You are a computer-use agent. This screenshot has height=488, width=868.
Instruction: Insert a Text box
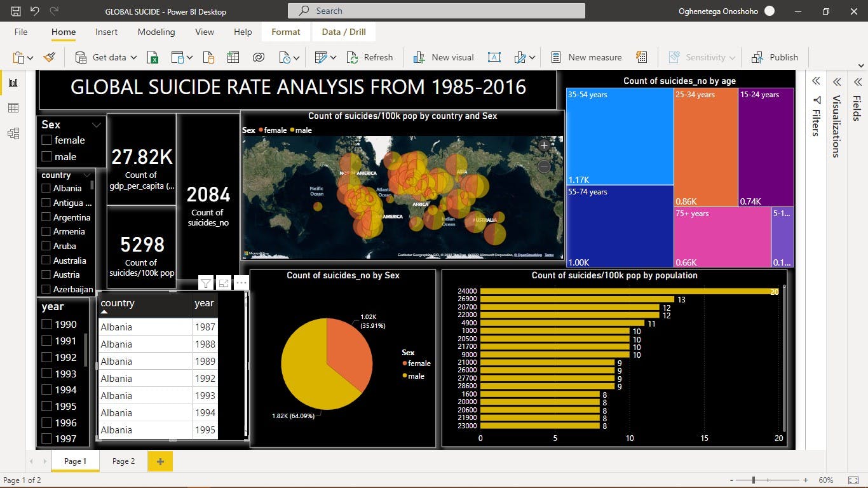coord(494,57)
